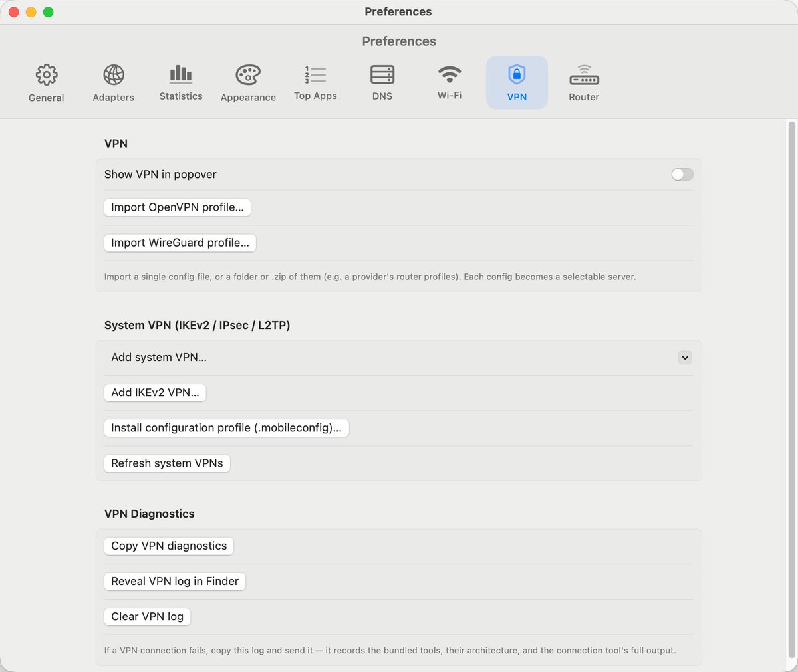Viewport: 798px width, 672px height.
Task: Click the 'VPN Diagnostics' section heading
Action: pos(150,514)
